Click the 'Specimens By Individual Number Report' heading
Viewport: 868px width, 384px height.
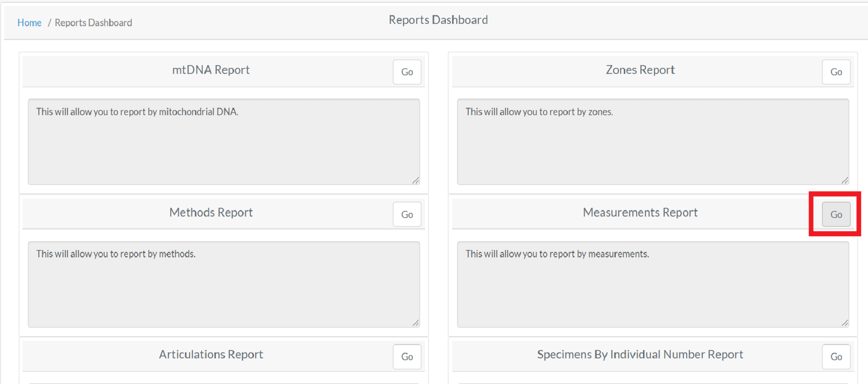tap(640, 355)
